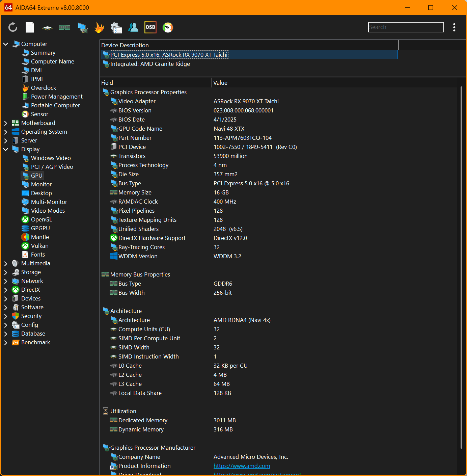
Task: Expand the Storage tree node
Action: pyautogui.click(x=6, y=272)
